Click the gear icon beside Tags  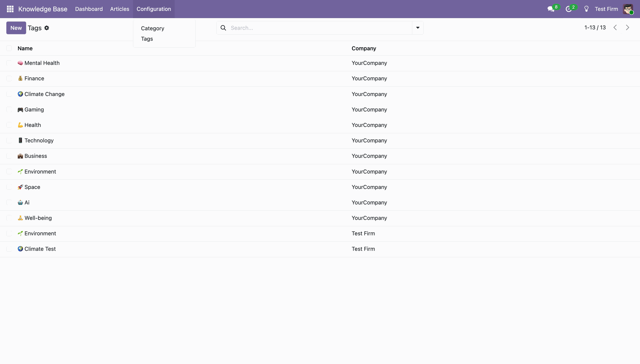(x=47, y=28)
